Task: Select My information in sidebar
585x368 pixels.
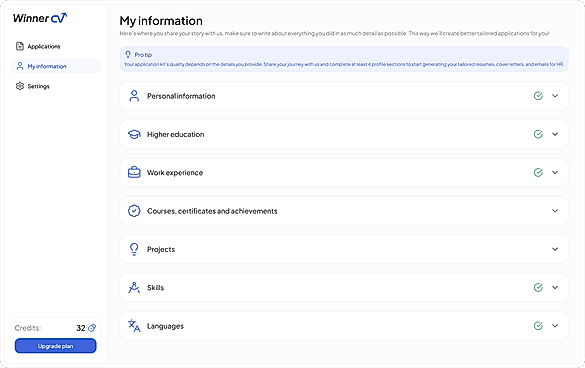Action: point(55,66)
